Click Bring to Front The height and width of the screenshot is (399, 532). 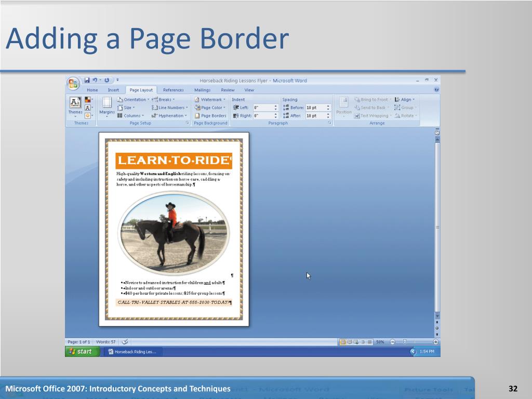click(373, 99)
